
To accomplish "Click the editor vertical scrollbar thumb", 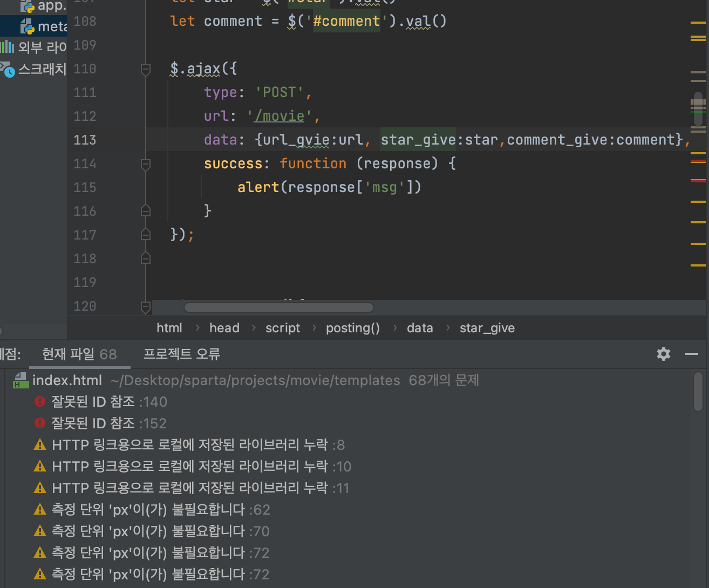I will pos(698,110).
